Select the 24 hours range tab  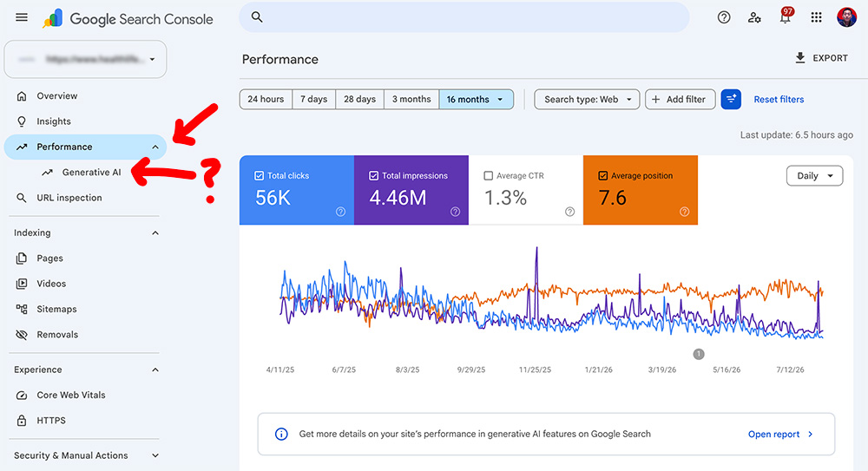(x=266, y=99)
